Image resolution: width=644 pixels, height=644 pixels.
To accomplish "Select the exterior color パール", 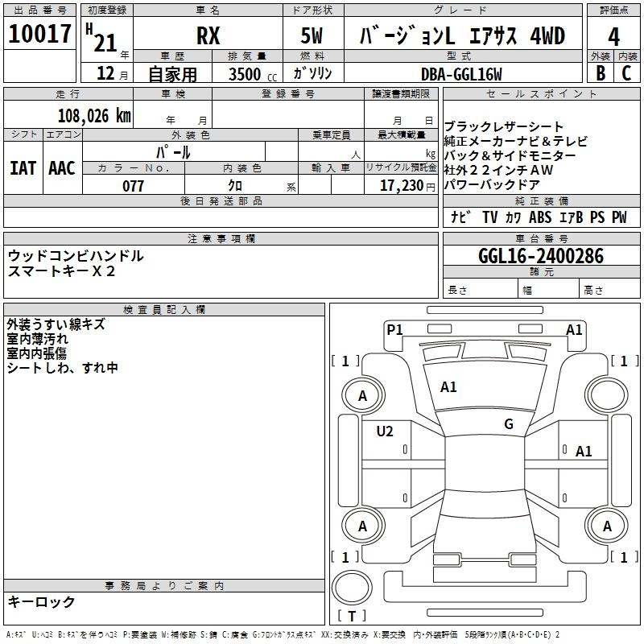I will 173,153.
